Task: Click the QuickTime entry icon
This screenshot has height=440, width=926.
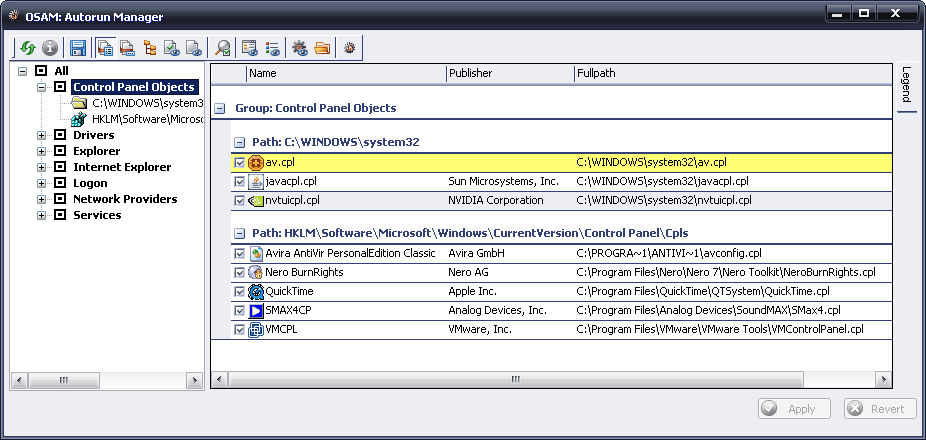Action: [255, 291]
